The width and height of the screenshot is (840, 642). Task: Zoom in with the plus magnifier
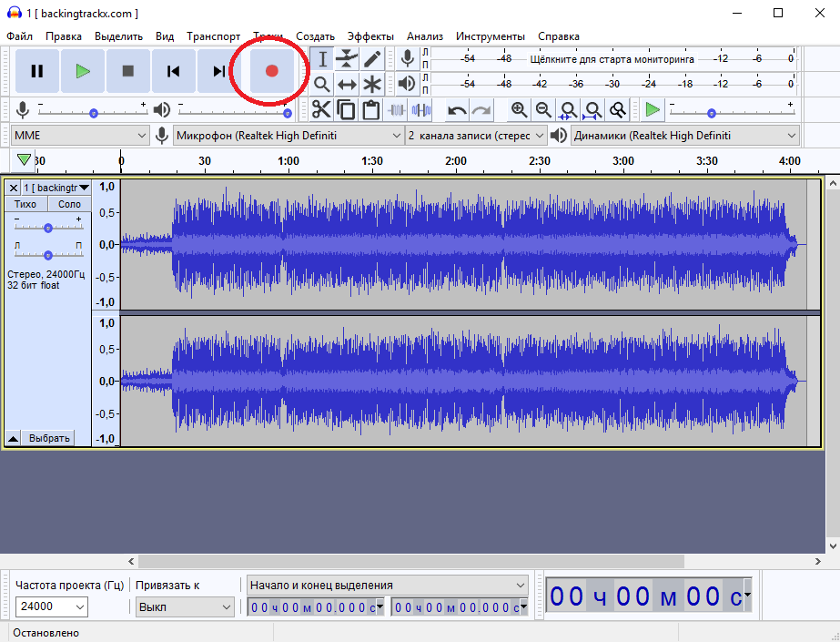coord(518,110)
